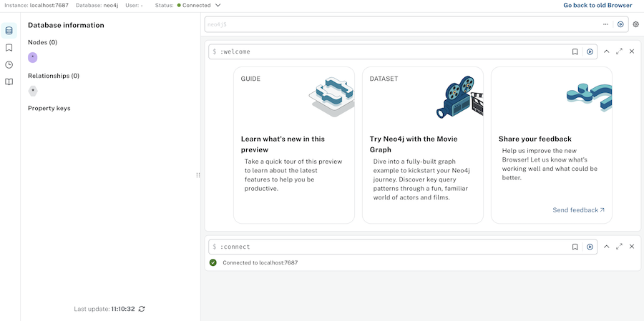The height and width of the screenshot is (321, 644).
Task: Bookmark the :welcome command
Action: [575, 51]
